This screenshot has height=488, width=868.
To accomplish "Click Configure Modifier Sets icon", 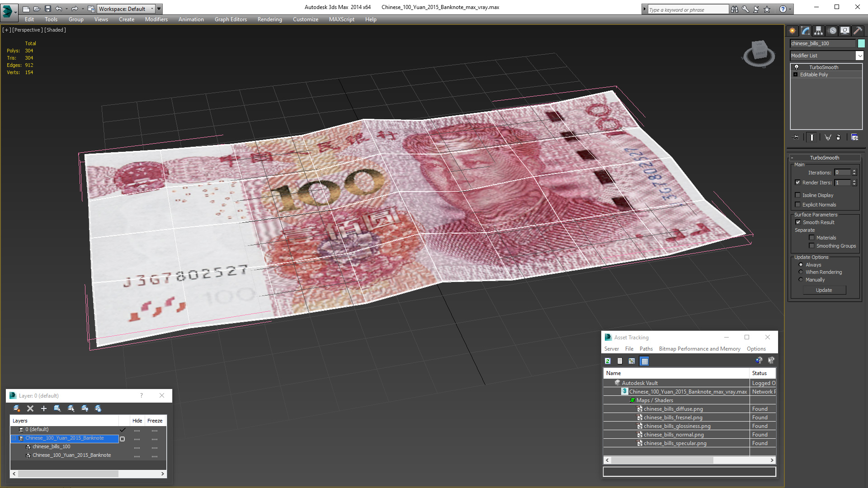I will point(854,137).
